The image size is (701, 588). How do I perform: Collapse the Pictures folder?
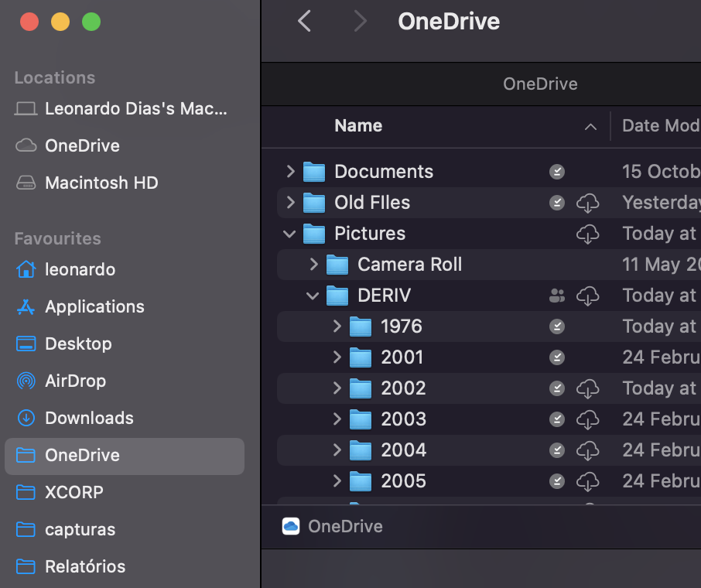pyautogui.click(x=290, y=234)
